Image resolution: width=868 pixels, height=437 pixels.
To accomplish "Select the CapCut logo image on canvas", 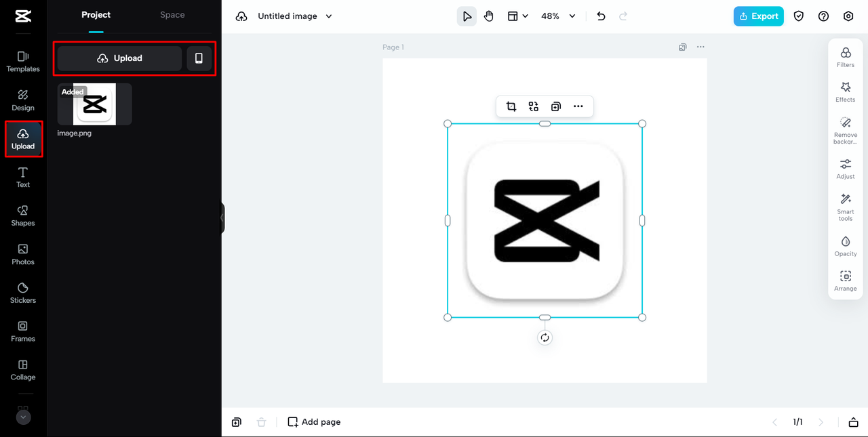I will (545, 220).
